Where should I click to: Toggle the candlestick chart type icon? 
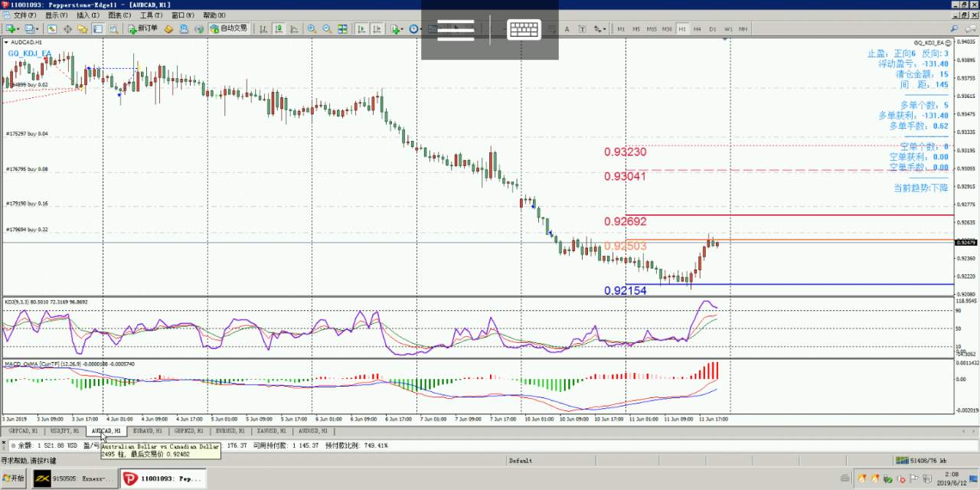[278, 29]
